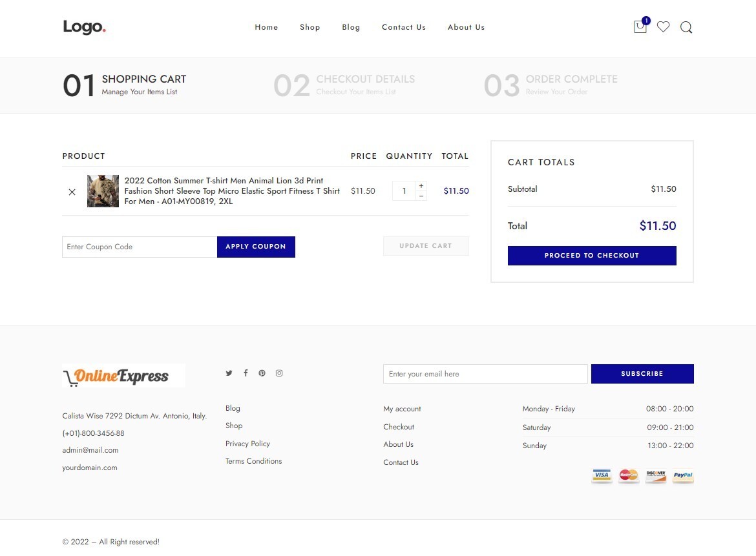Increase quantity with the plus button
The height and width of the screenshot is (556, 756).
[x=421, y=185]
